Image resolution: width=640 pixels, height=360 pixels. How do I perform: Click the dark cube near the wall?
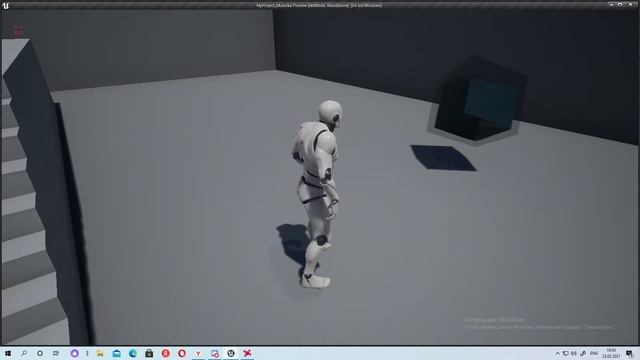pyautogui.click(x=478, y=99)
